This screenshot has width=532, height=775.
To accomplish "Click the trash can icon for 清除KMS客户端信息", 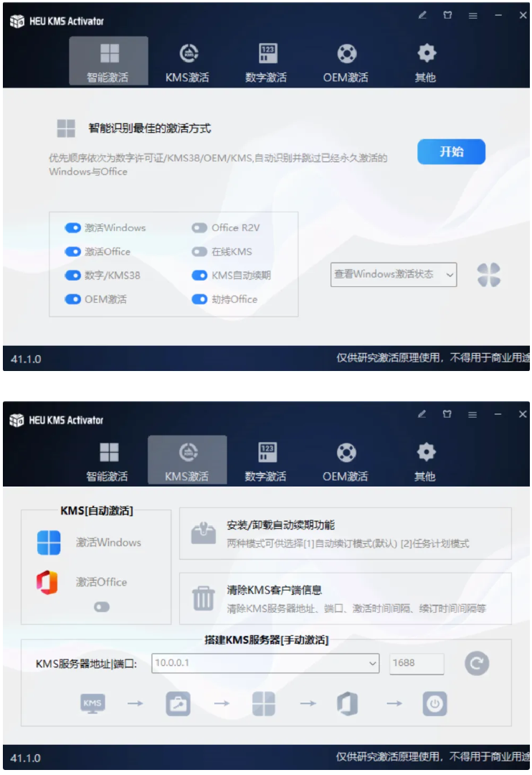I will 203,598.
